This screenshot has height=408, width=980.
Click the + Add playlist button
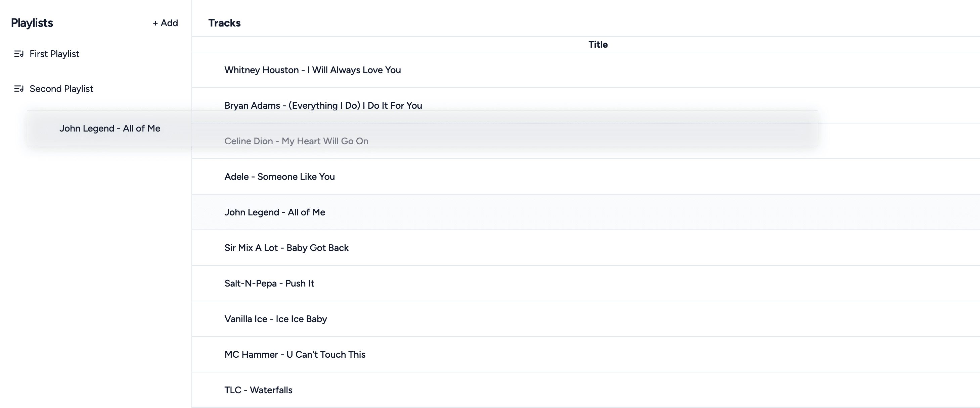pos(166,23)
